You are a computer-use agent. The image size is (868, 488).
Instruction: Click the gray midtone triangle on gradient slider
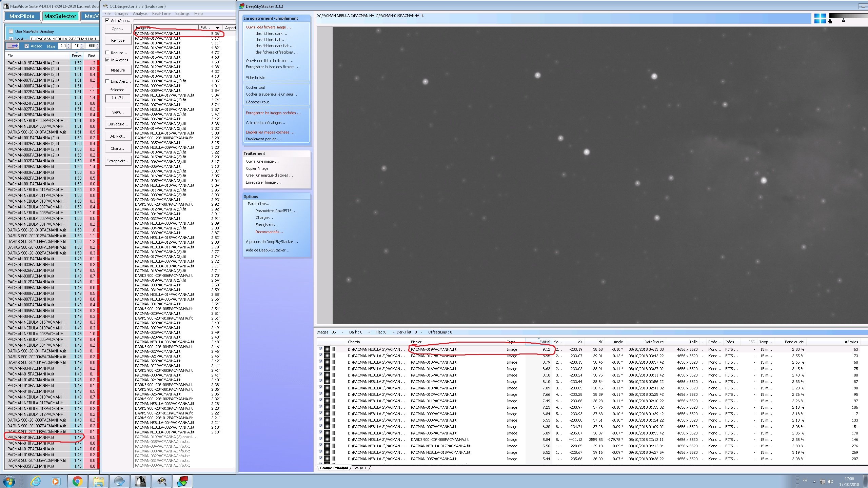(x=843, y=21)
